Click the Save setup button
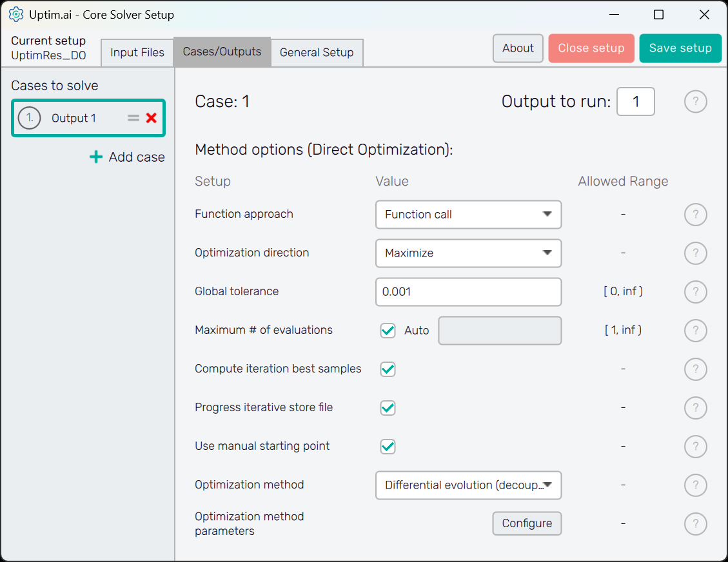 (x=680, y=48)
